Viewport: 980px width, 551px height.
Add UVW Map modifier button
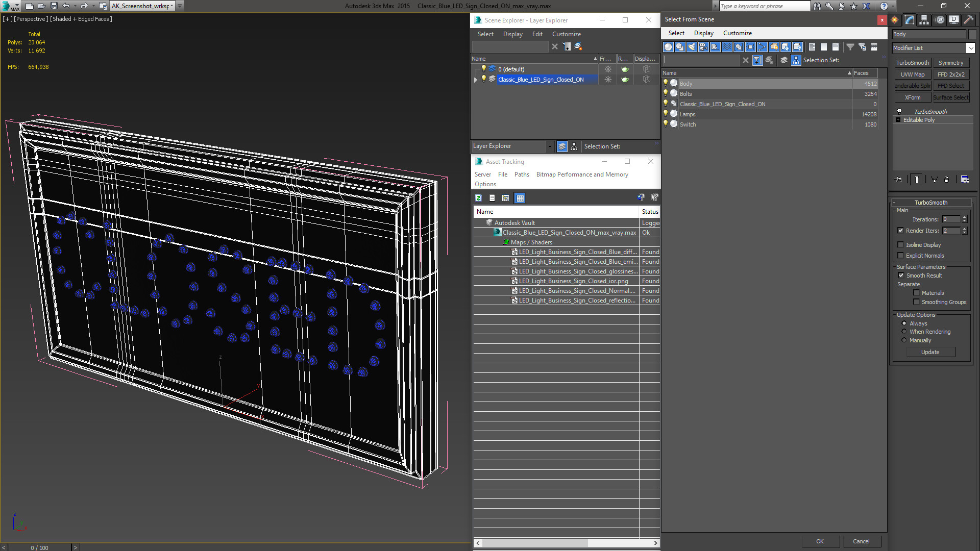coord(912,74)
